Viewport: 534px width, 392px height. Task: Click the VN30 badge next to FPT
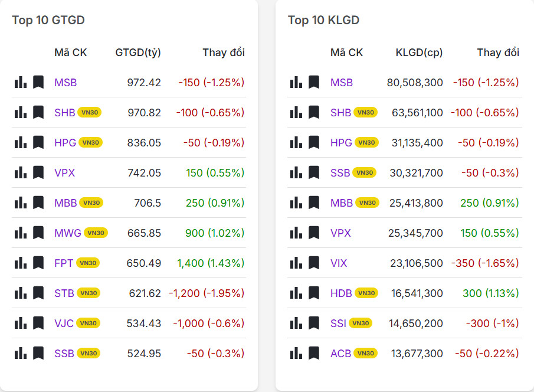pyautogui.click(x=87, y=263)
